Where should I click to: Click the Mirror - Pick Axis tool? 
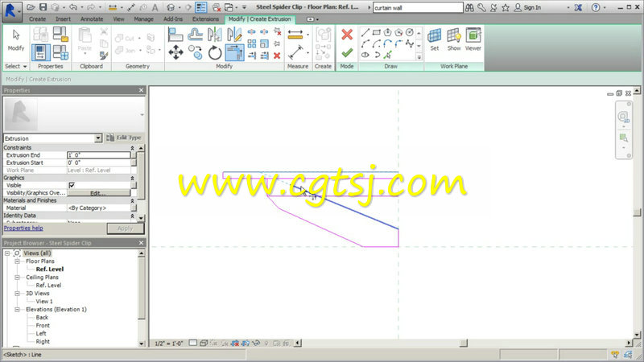(x=214, y=35)
